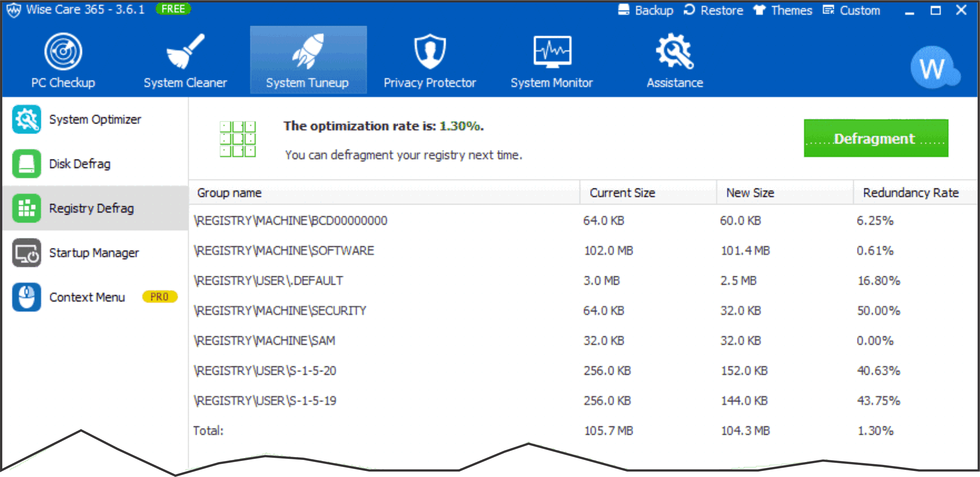Image resolution: width=980 pixels, height=477 pixels.
Task: Click the PRO badge beside Context Menu
Action: [159, 297]
